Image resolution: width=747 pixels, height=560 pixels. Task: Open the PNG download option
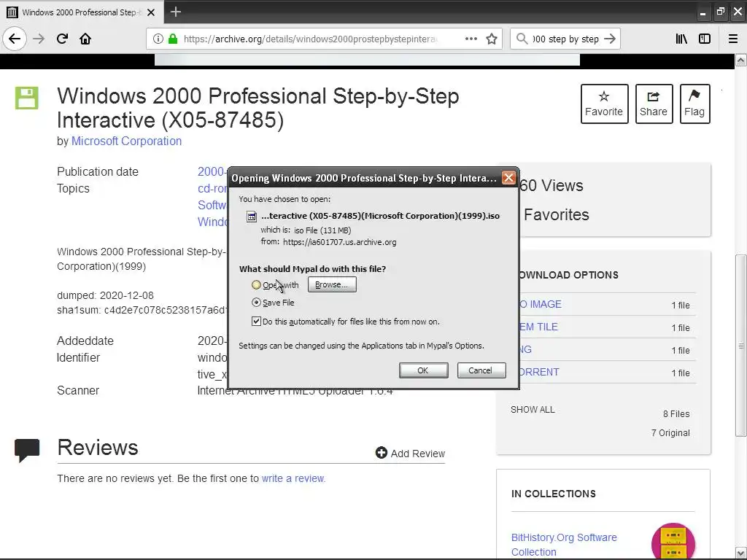[x=525, y=349]
